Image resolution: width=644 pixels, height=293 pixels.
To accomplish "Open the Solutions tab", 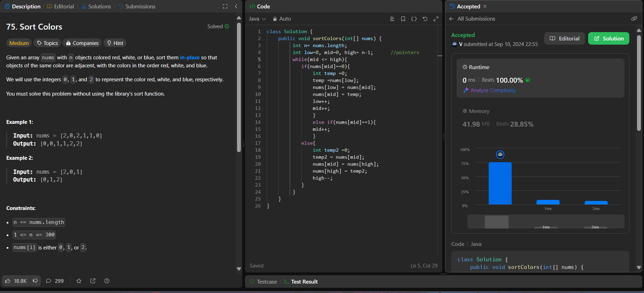I will click(x=96, y=6).
